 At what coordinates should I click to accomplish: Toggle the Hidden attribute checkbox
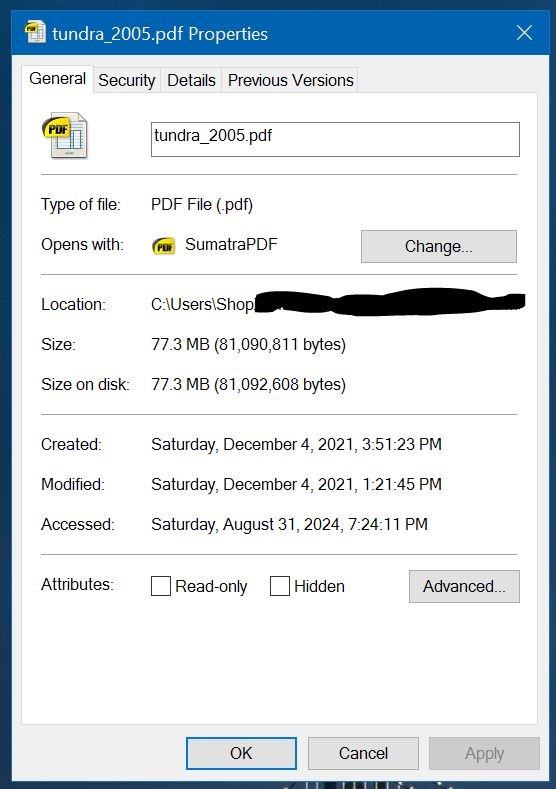click(x=280, y=586)
